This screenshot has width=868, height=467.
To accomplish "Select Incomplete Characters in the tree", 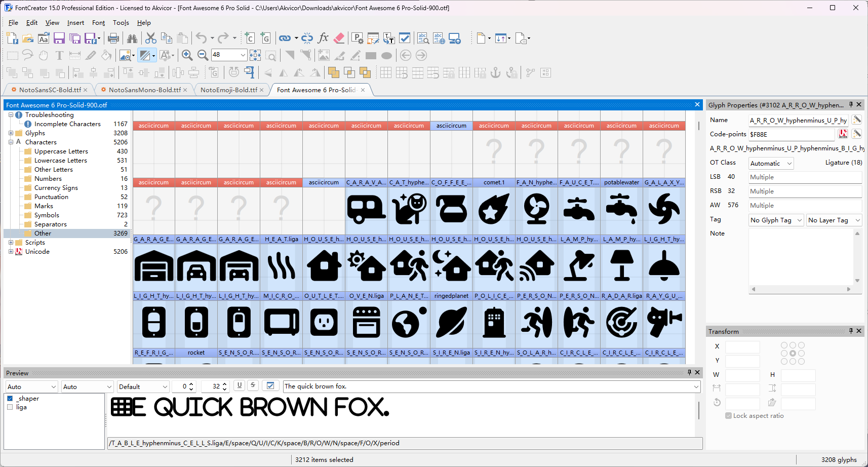I will pyautogui.click(x=67, y=124).
